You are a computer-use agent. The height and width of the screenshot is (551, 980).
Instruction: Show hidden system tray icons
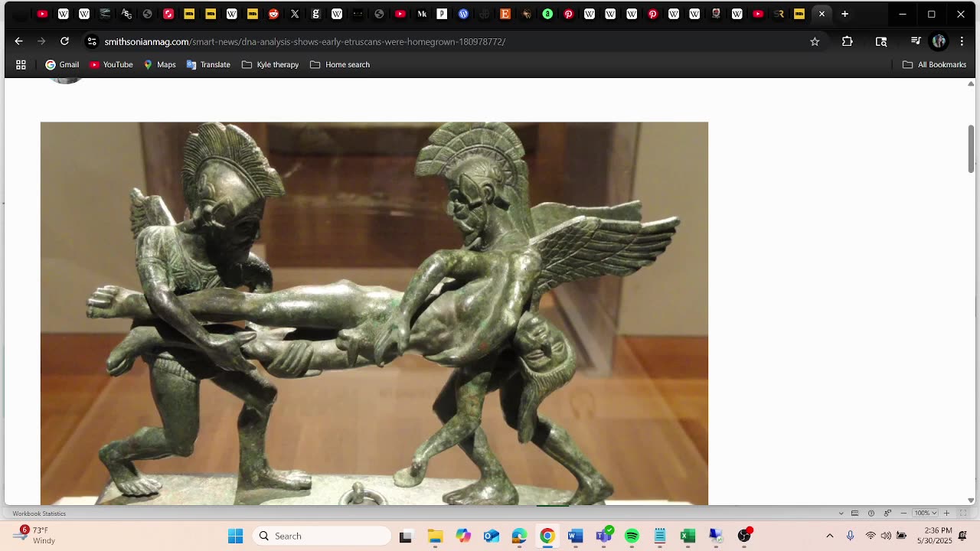point(829,536)
